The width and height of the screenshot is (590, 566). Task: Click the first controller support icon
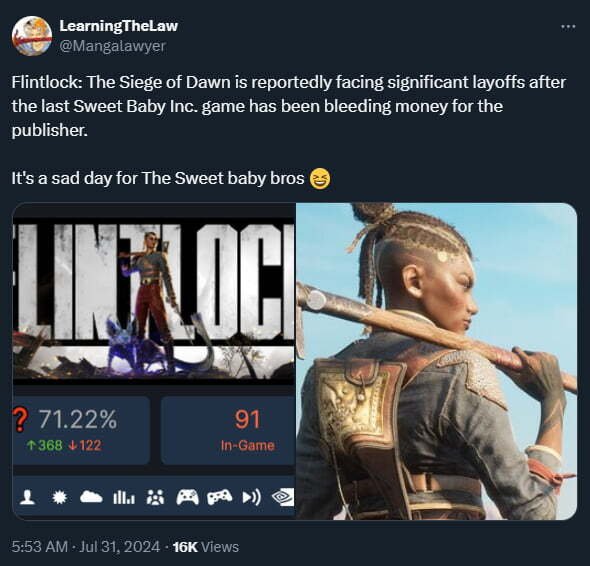pos(187,498)
